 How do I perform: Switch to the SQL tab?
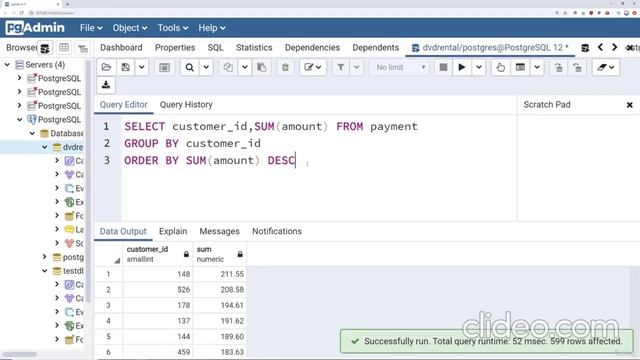pyautogui.click(x=215, y=47)
